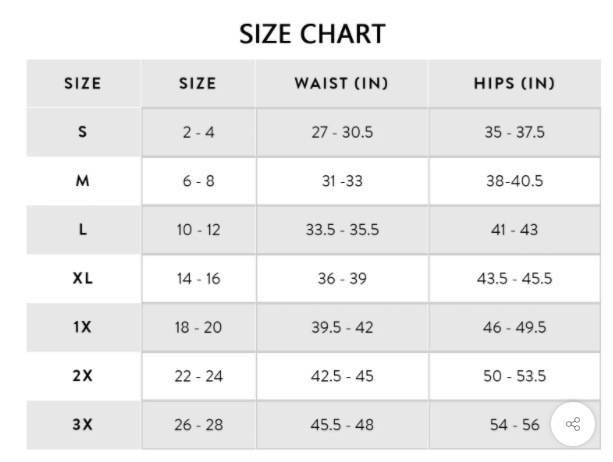Click the M size row label

83,181
